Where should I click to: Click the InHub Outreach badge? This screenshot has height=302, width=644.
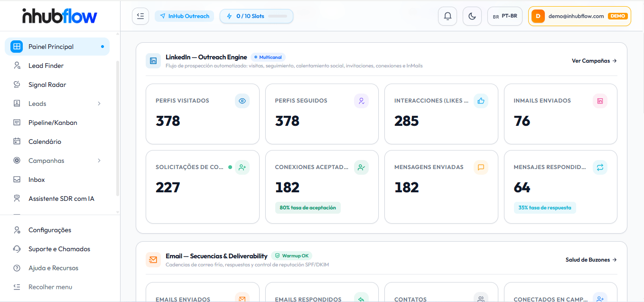point(185,16)
